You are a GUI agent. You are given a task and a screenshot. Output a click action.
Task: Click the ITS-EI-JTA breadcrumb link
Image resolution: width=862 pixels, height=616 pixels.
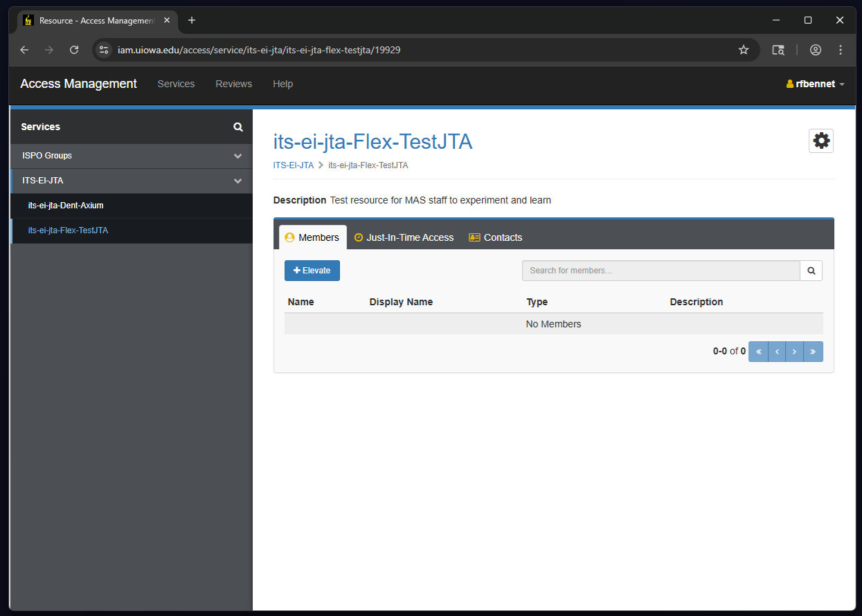tap(294, 165)
